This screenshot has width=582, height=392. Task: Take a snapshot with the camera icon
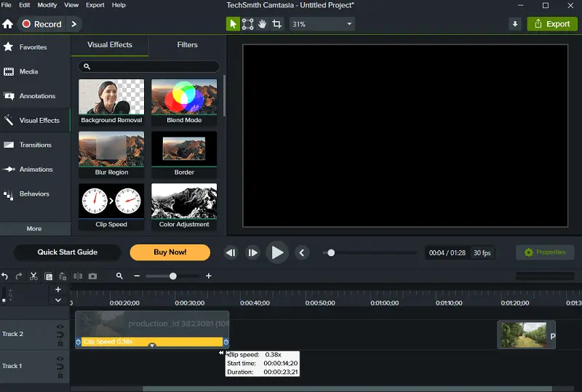(92, 276)
